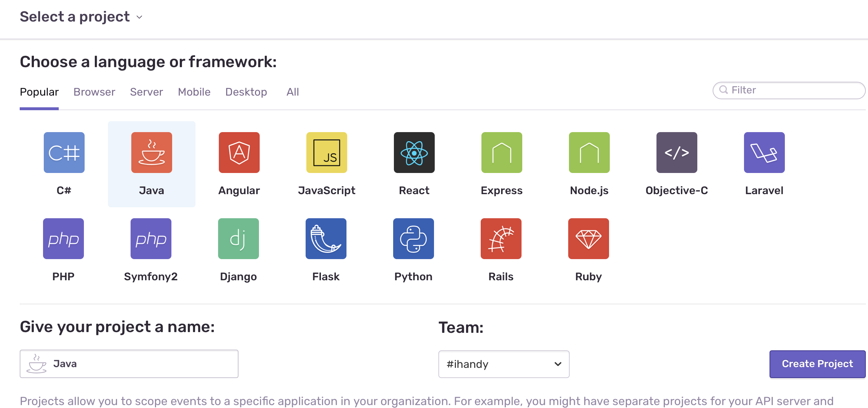Viewport: 868px width, 408px height.
Task: Select the React framework icon
Action: [x=414, y=153]
